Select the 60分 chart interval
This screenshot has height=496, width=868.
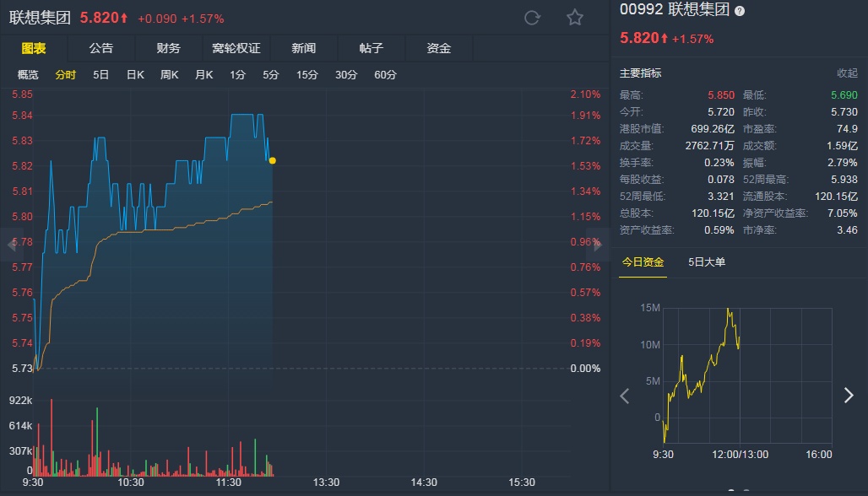(x=385, y=75)
